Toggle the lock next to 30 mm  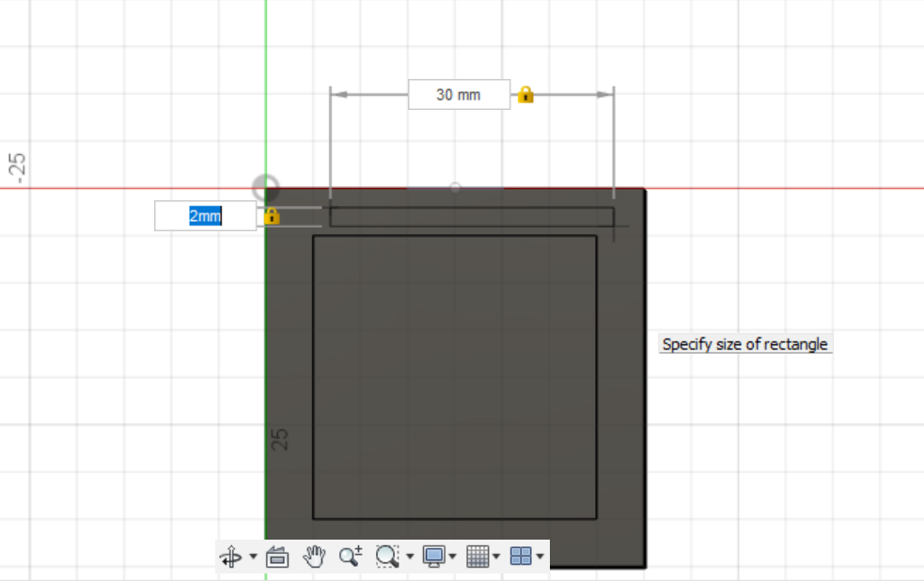point(525,95)
